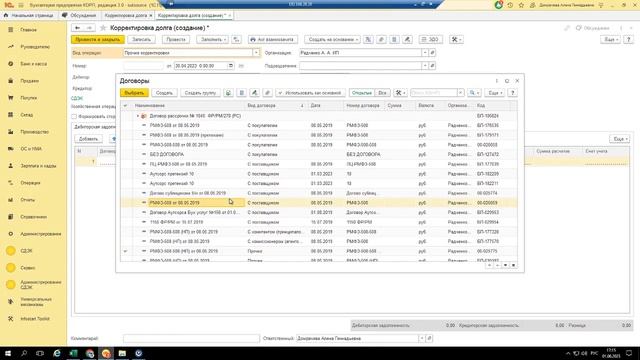
Task: Open Банк и касса section
Action: click(x=33, y=64)
